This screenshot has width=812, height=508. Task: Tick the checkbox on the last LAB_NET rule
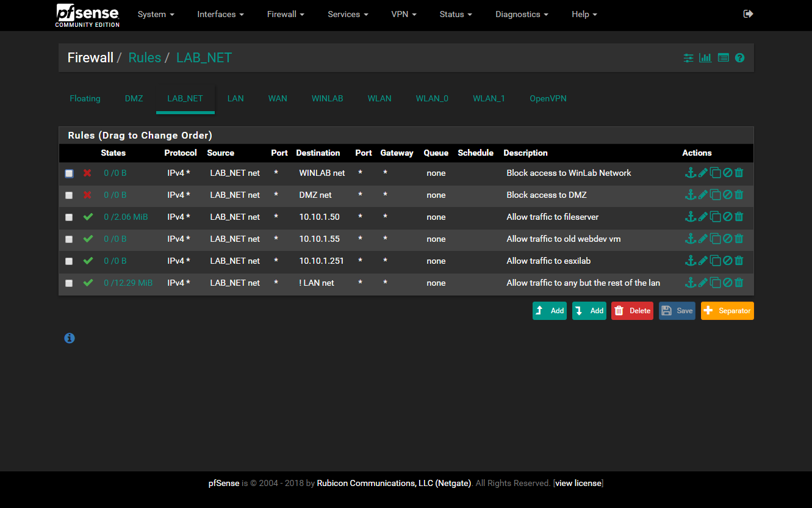click(x=69, y=283)
